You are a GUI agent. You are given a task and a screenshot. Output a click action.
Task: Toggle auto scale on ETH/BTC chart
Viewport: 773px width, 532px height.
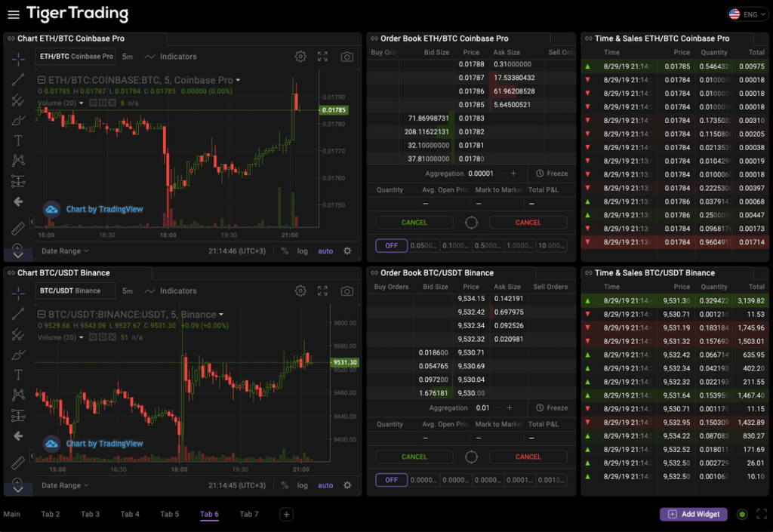coord(325,251)
